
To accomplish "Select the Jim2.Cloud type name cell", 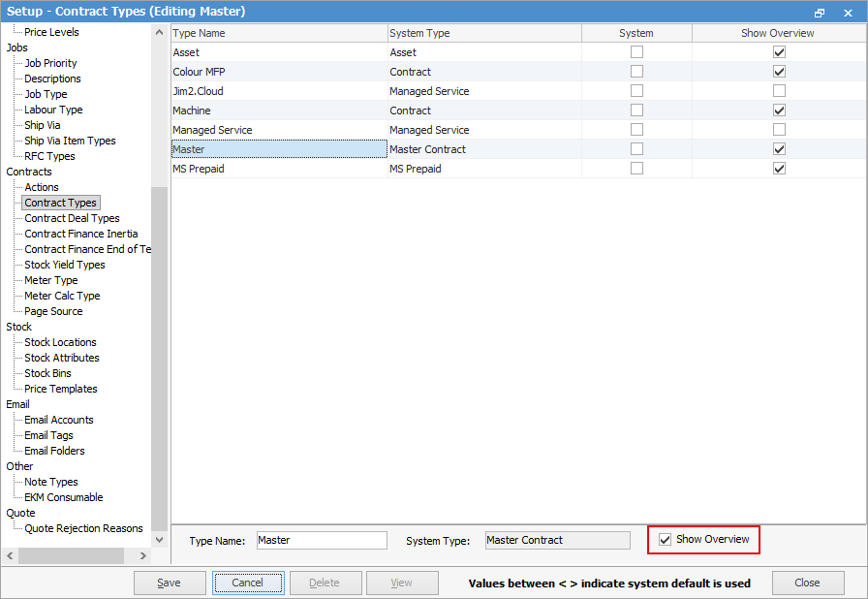I will (x=280, y=91).
